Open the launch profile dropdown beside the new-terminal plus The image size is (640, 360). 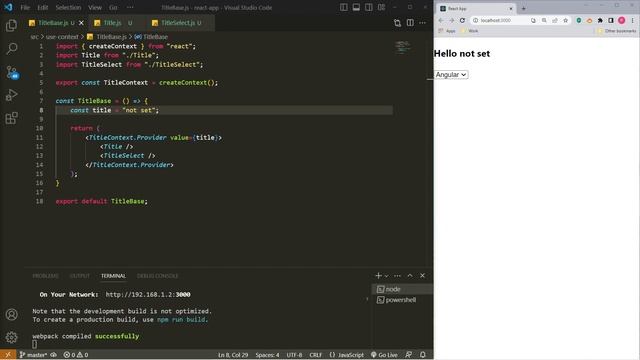[x=386, y=276]
